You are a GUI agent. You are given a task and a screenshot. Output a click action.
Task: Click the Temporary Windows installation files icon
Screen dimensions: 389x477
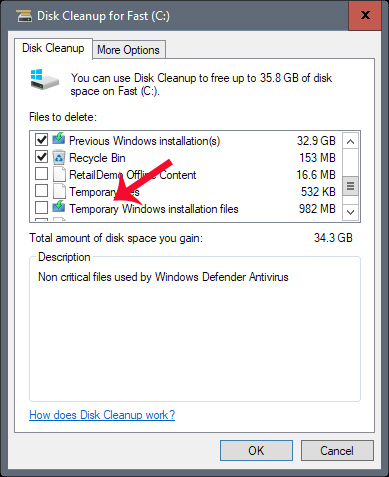tap(59, 207)
